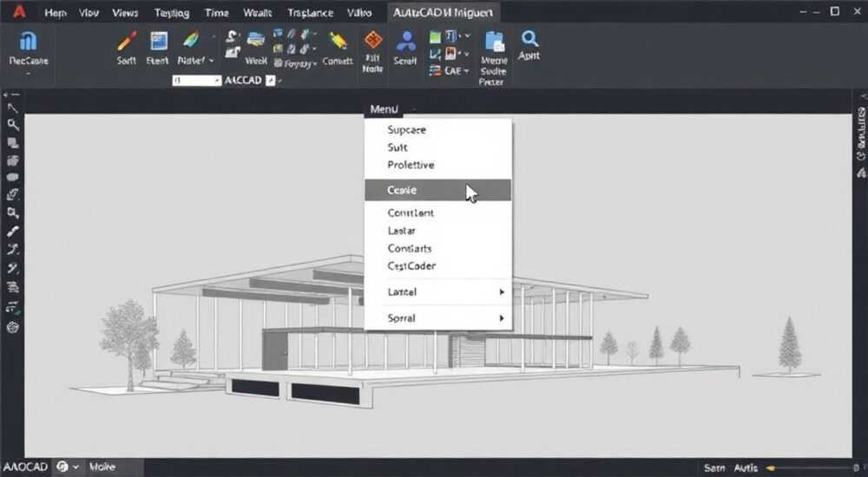Click the Pastef brush tool icon

click(191, 42)
